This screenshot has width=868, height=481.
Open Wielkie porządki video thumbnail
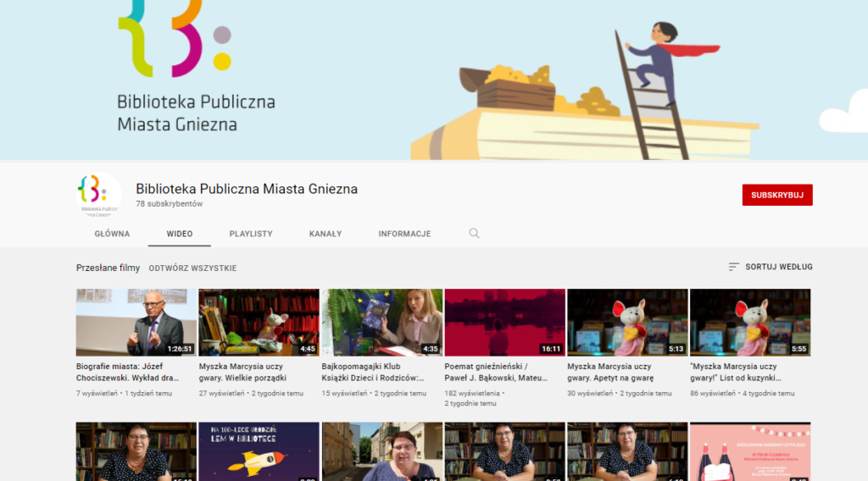coord(259,323)
